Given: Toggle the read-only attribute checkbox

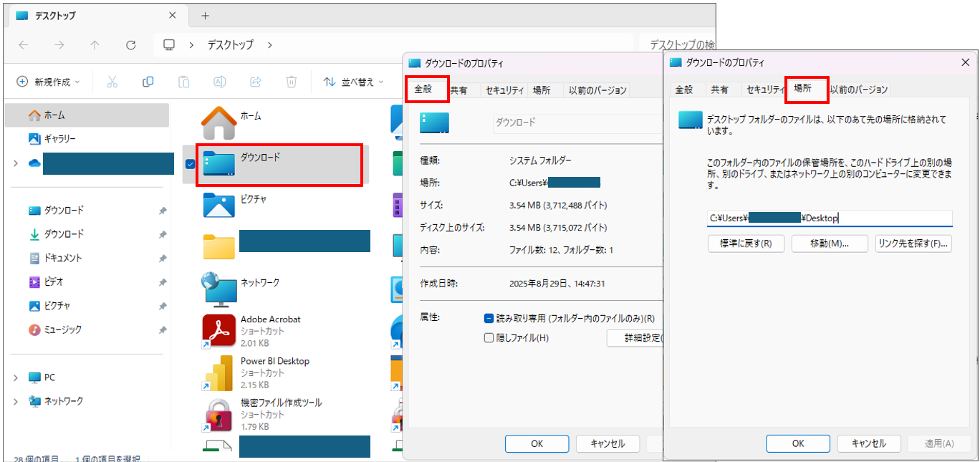Looking at the screenshot, I should (x=489, y=318).
